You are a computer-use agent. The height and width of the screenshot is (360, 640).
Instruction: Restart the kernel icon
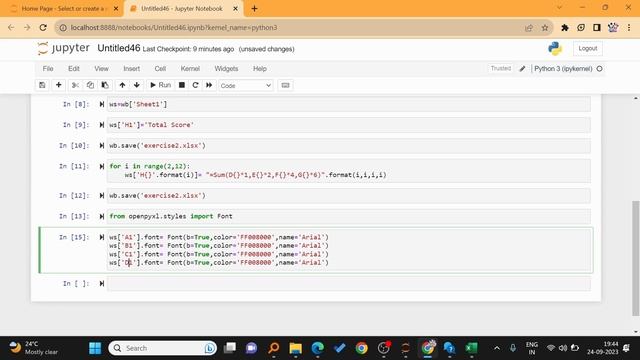196,85
